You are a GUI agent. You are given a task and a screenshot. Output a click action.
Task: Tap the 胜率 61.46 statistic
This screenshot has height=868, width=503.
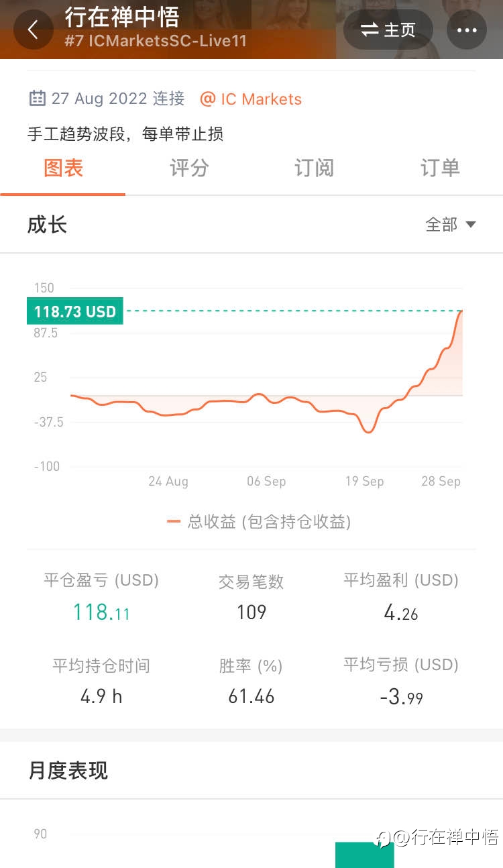(x=251, y=696)
